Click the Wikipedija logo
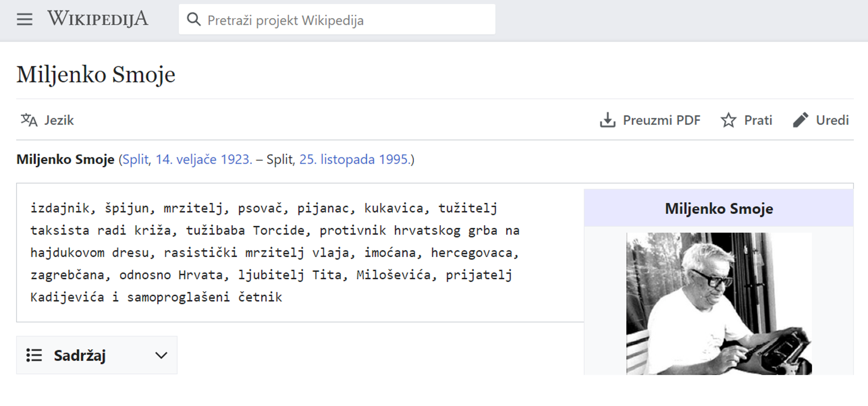The image size is (868, 406). (98, 19)
